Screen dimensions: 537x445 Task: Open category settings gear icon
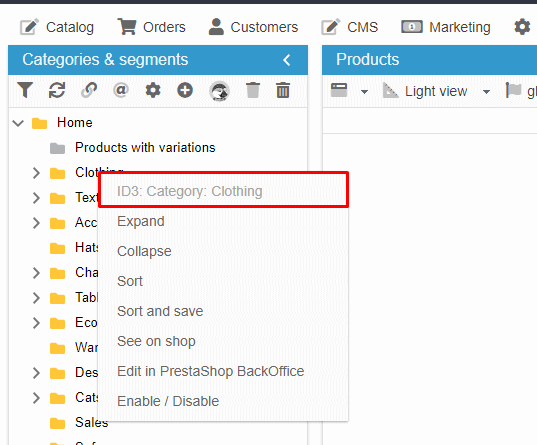pos(153,90)
